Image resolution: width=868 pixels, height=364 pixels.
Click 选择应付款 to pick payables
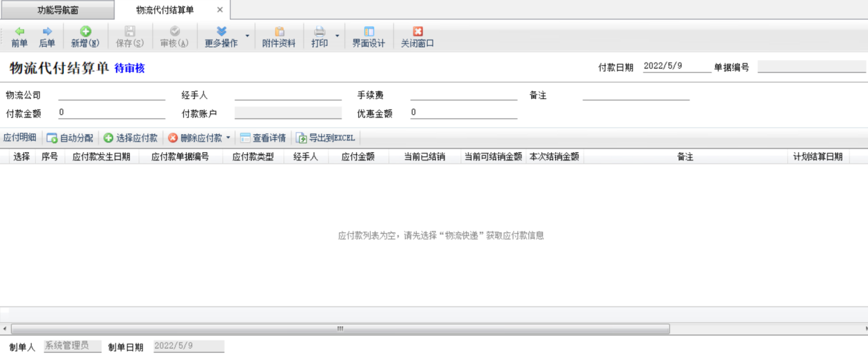coord(131,138)
